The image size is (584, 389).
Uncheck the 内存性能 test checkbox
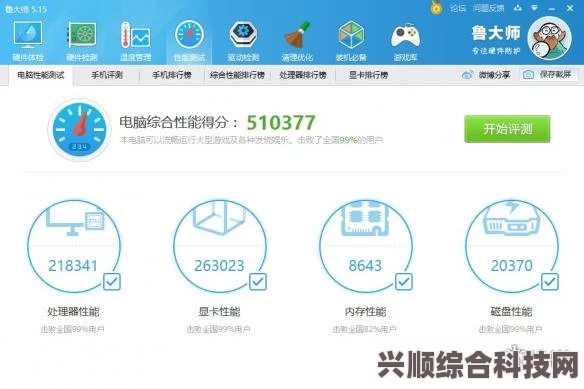pyautogui.click(x=404, y=281)
